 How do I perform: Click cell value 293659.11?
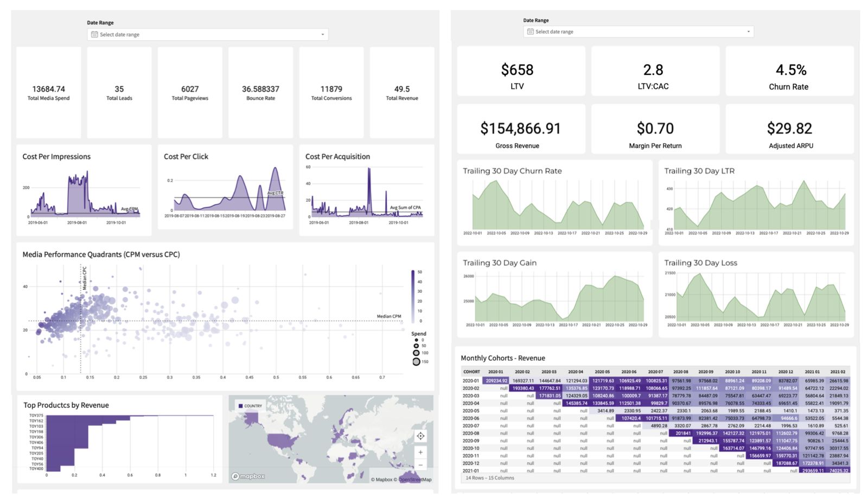click(812, 471)
